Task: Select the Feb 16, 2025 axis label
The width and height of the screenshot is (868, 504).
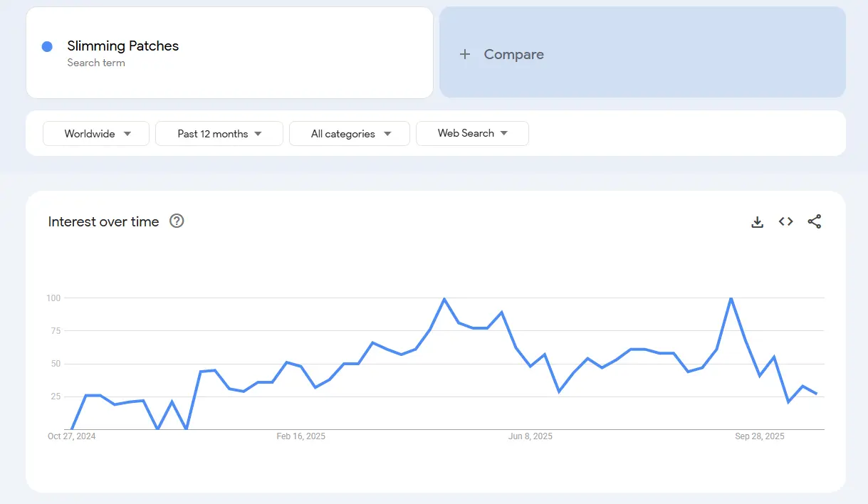Action: click(300, 436)
